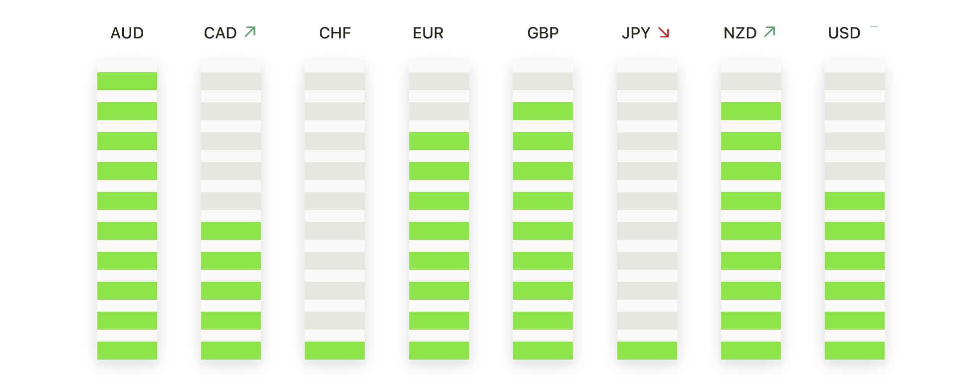Click the highest green bar in EUR meter

point(439,141)
